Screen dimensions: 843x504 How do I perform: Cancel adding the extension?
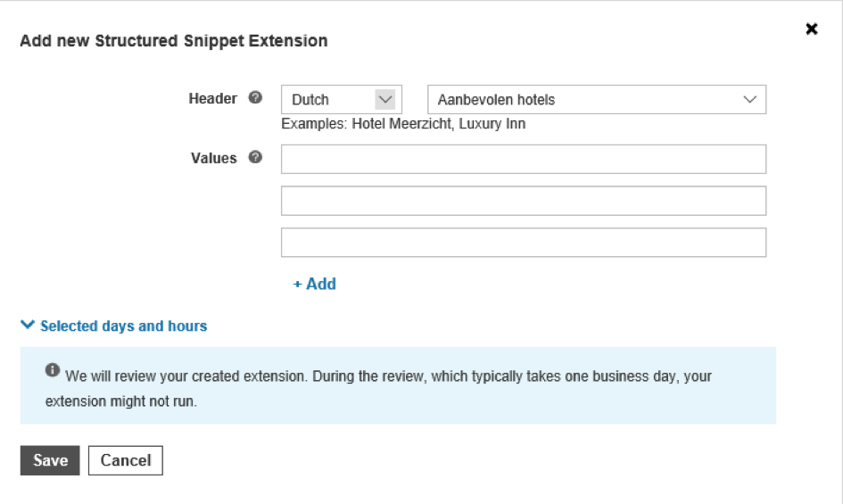(x=126, y=460)
